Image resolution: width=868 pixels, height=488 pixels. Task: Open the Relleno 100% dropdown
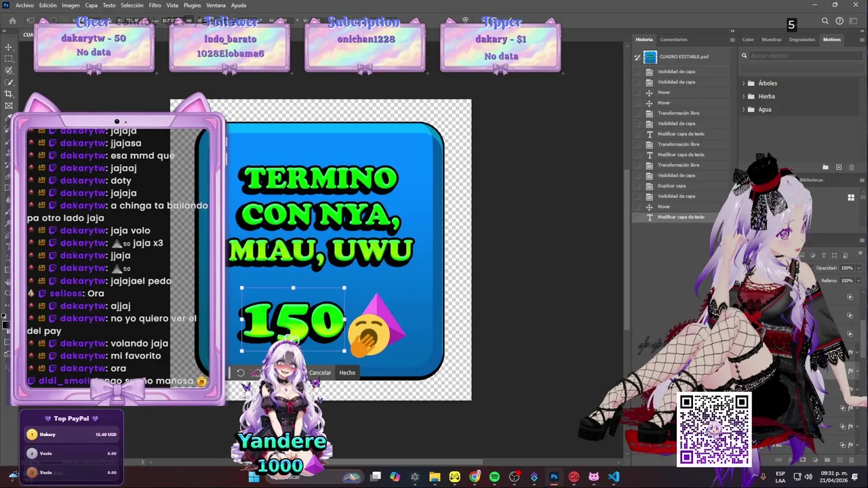[859, 280]
